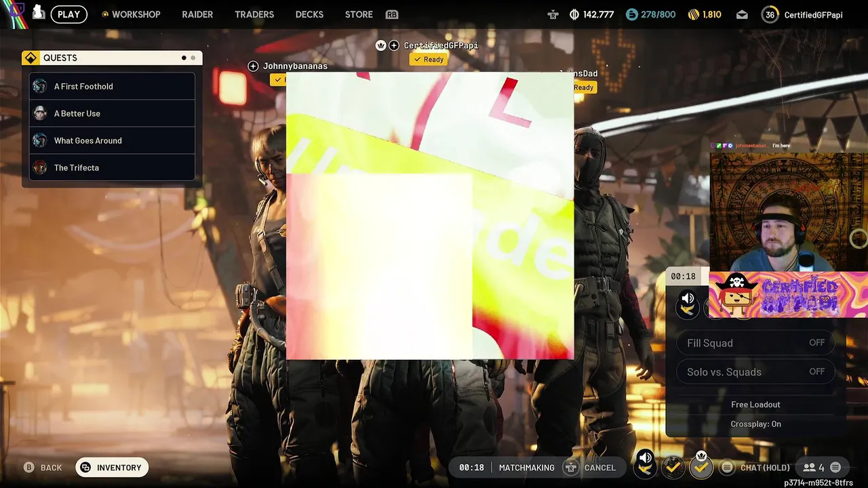Click the second squad member ready avatar
Image resolution: width=868 pixels, height=488 pixels.
point(673,467)
